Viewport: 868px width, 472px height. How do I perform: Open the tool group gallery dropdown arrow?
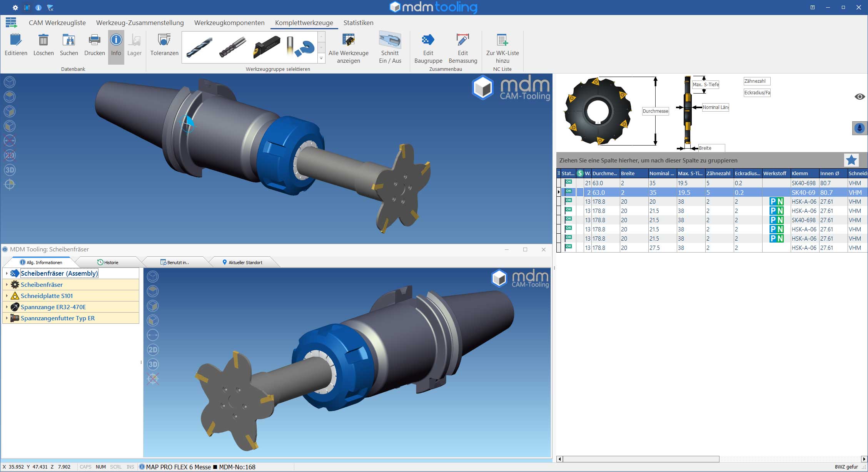tap(321, 59)
